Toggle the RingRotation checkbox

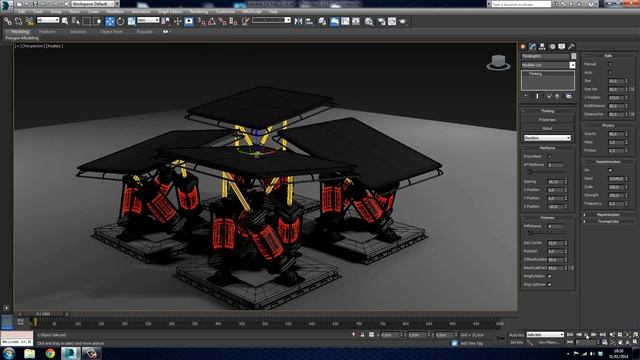(x=549, y=276)
